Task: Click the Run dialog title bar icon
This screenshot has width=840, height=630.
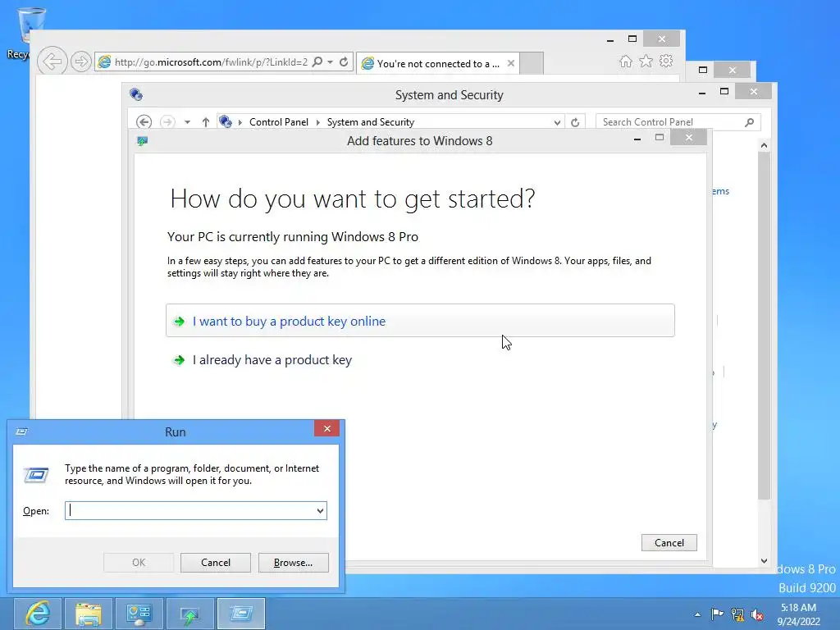Action: 21,431
